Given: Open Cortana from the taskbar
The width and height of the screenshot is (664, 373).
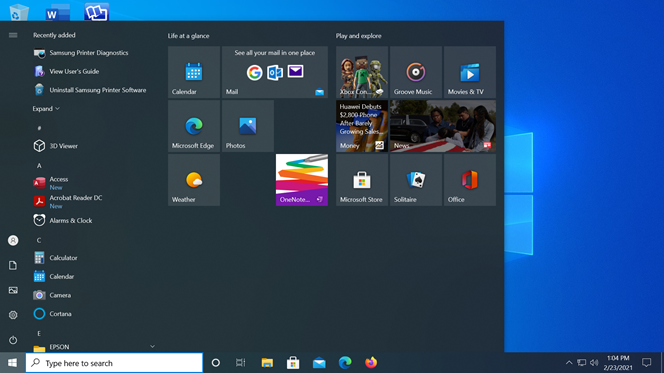Looking at the screenshot, I should 216,363.
